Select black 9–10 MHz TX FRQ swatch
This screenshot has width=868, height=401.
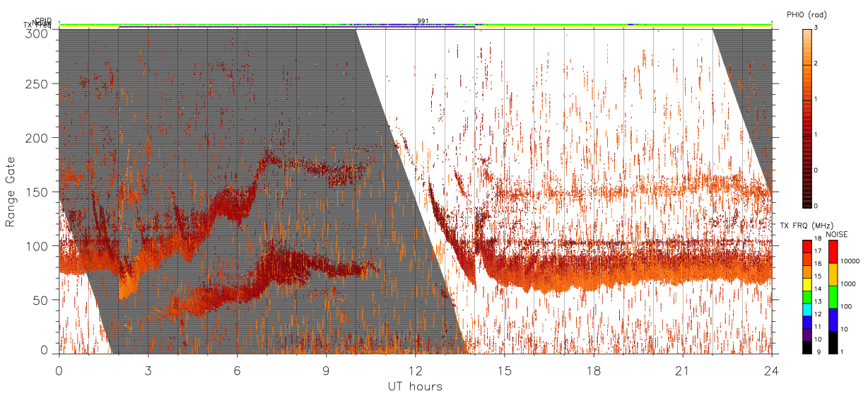(x=807, y=347)
